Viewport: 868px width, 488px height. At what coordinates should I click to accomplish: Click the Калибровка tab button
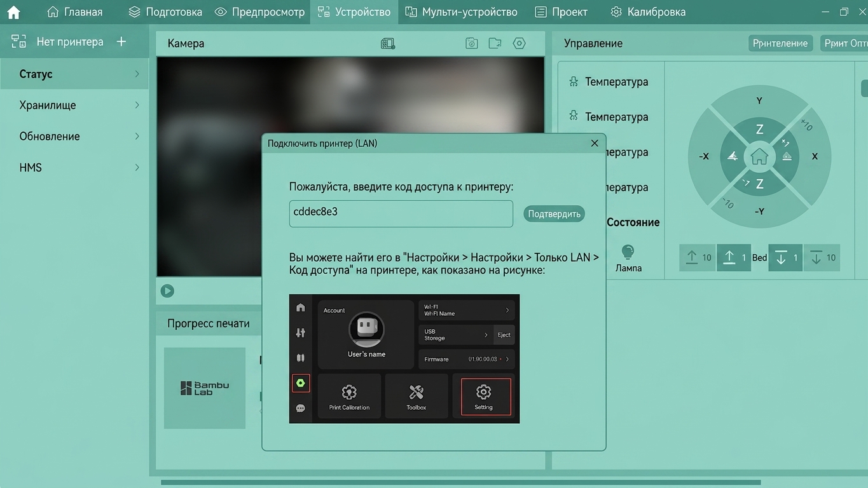648,12
